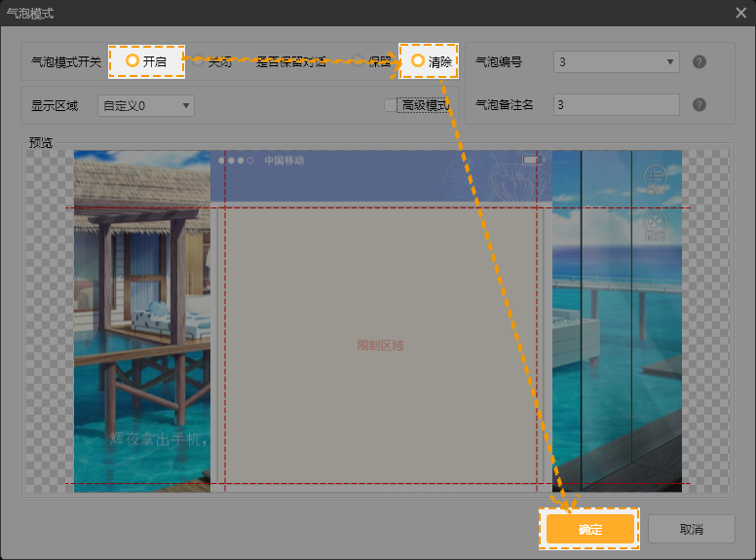The height and width of the screenshot is (560, 756).
Task: Click the battery icon in phone preview
Action: click(531, 160)
